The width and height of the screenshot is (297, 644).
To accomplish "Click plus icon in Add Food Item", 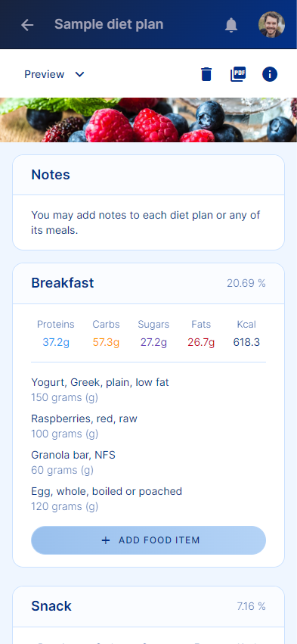I will tap(106, 540).
